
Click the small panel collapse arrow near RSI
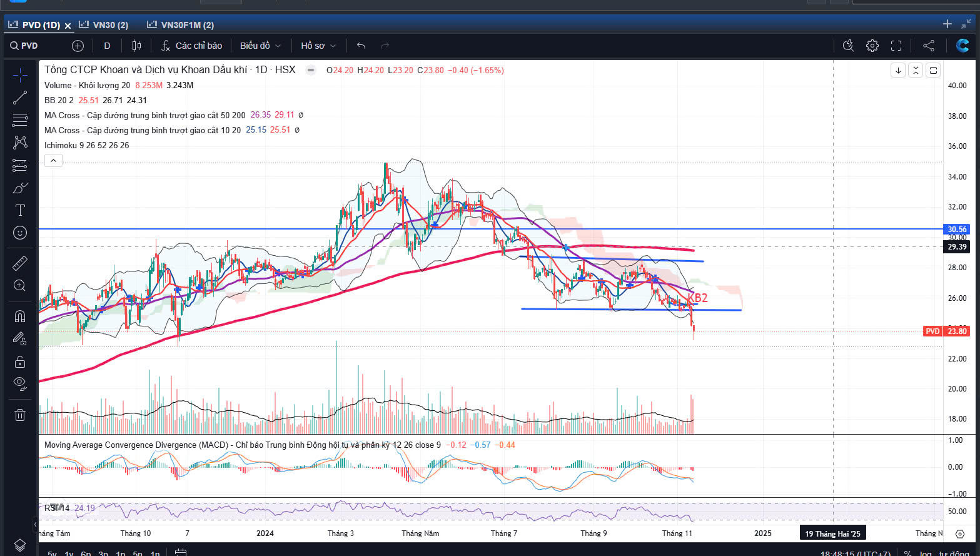tap(35, 523)
